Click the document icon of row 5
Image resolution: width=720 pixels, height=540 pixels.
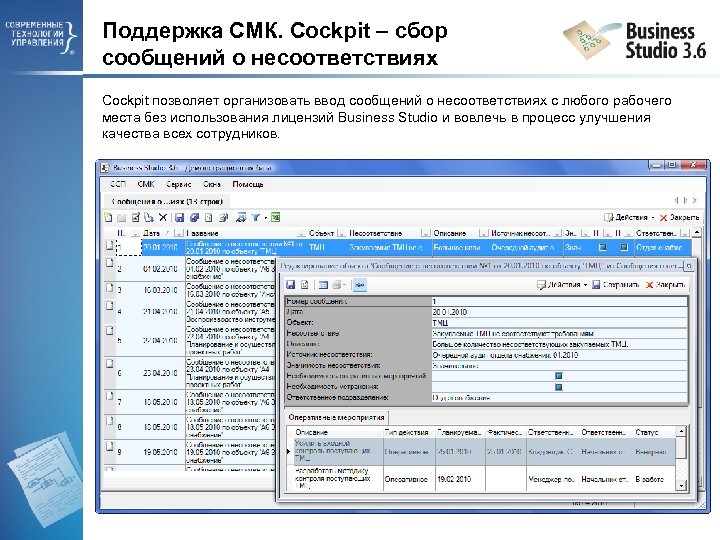110,331
